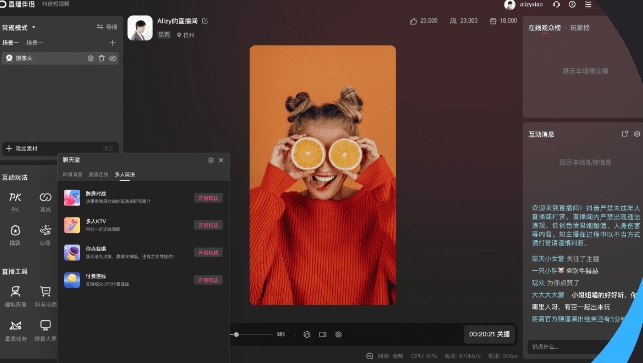This screenshot has height=363, width=643.
Task: Start the first multiplayer game in list
Action: (x=208, y=198)
